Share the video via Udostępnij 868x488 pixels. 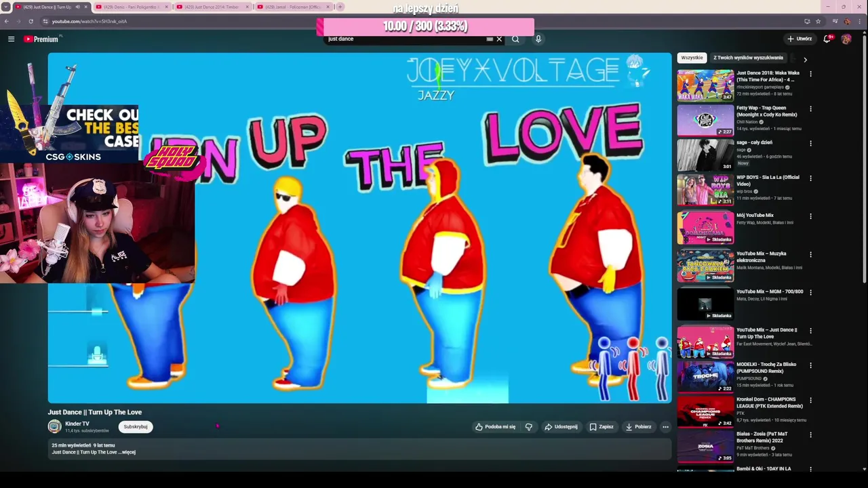561,427
